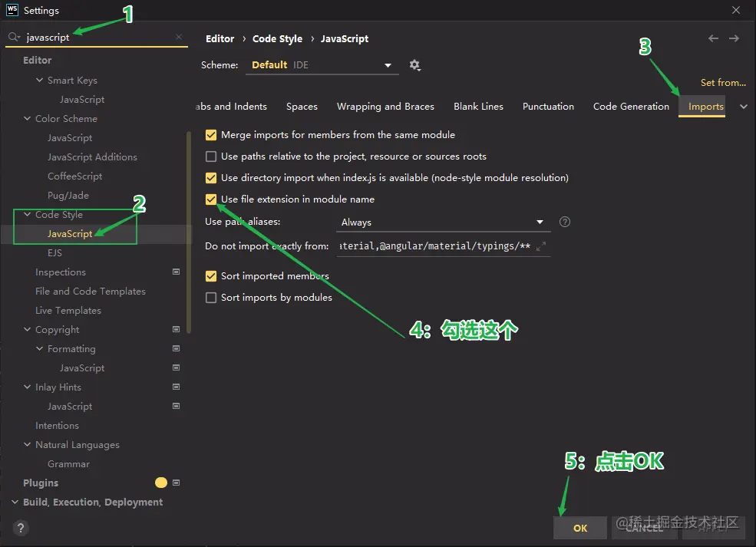This screenshot has width=756, height=547.
Task: Enable Sort imports by modules checkbox
Action: point(211,298)
